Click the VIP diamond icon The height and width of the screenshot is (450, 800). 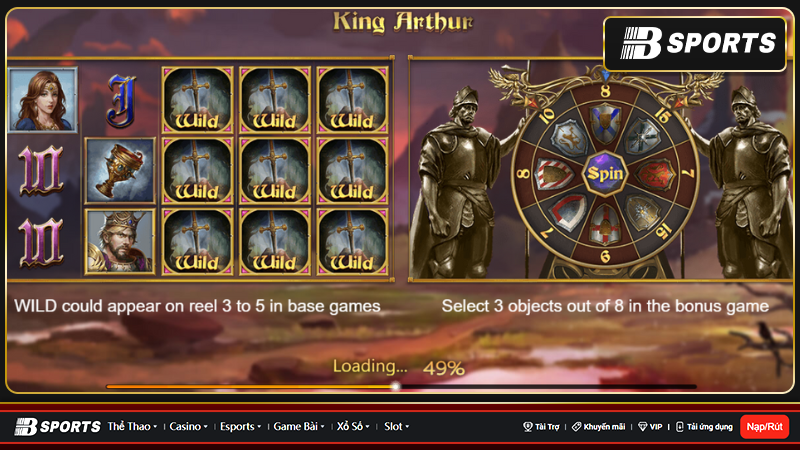(x=642, y=427)
